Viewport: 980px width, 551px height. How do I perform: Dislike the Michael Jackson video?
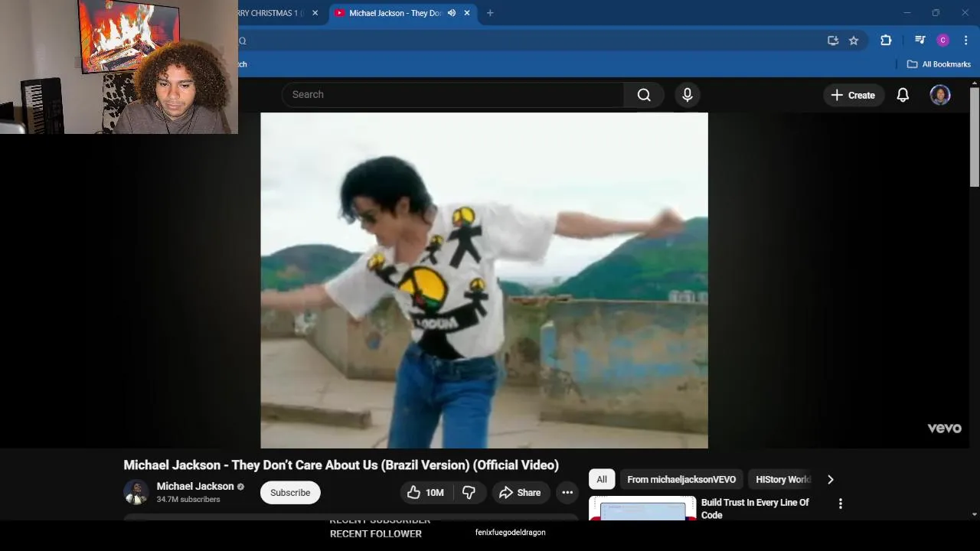(x=469, y=493)
